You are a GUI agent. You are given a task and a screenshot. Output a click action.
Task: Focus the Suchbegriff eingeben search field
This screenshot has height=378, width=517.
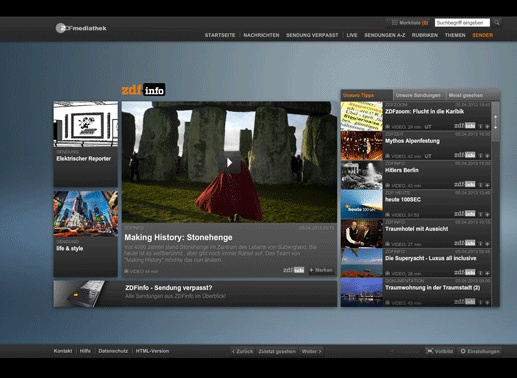[x=462, y=23]
